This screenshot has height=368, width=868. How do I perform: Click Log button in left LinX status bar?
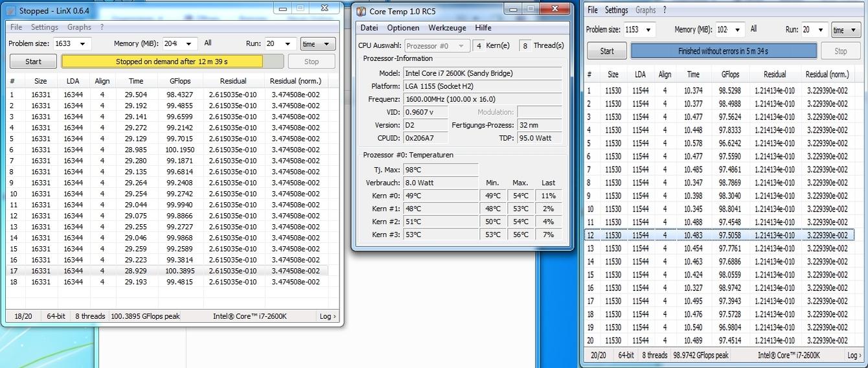coord(328,316)
